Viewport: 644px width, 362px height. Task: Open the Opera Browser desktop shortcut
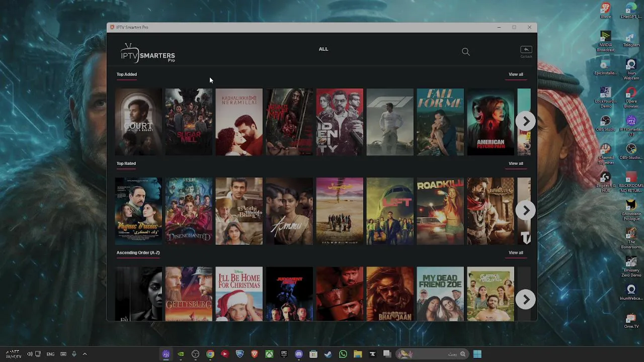[631, 98]
